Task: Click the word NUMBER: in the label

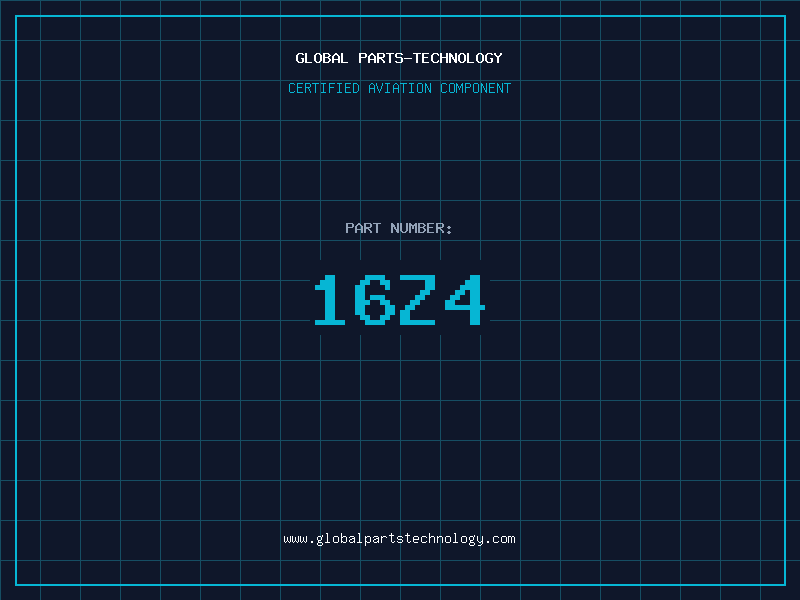Action: (421, 228)
